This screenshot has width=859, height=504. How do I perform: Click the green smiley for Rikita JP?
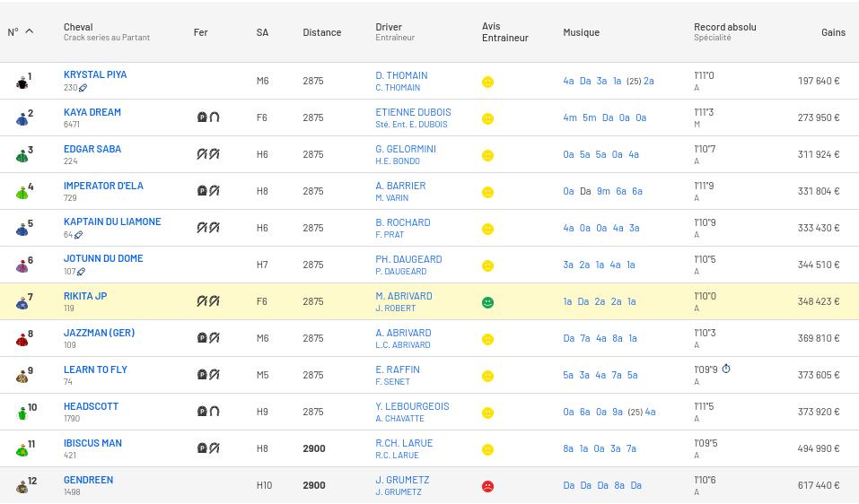(x=487, y=302)
